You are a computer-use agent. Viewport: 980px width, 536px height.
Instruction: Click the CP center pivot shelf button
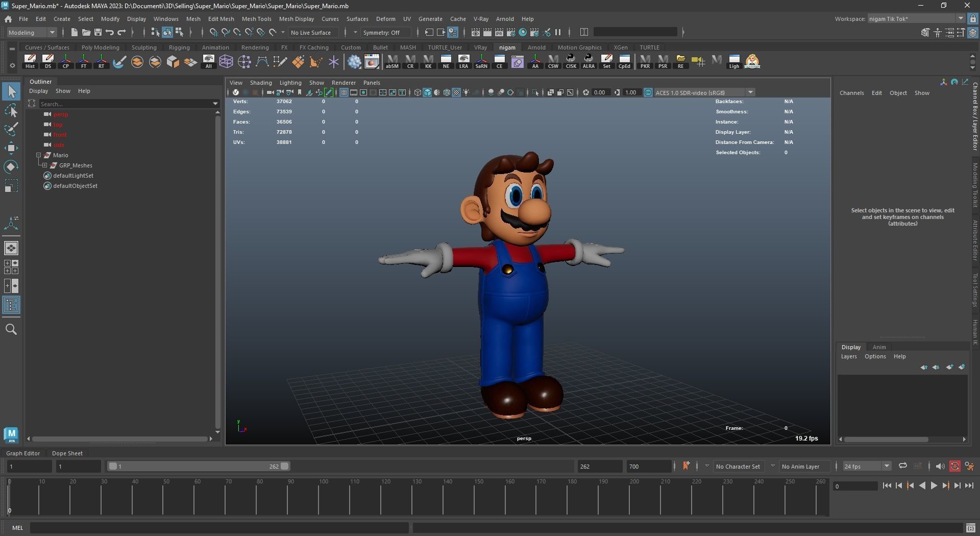(x=66, y=61)
